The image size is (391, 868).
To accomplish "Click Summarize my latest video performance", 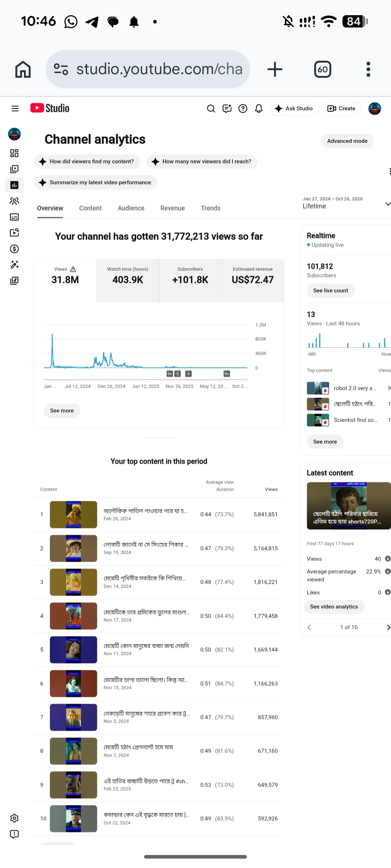I will pyautogui.click(x=96, y=182).
